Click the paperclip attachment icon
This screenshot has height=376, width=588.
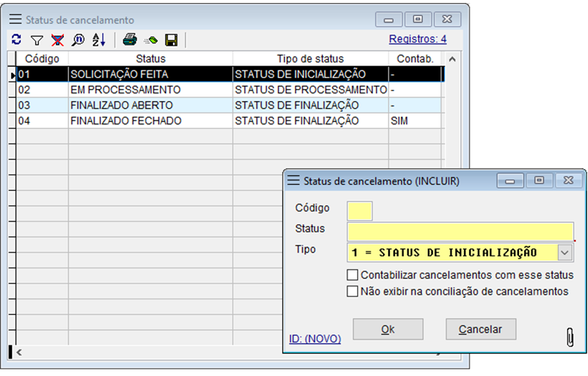[x=569, y=337]
